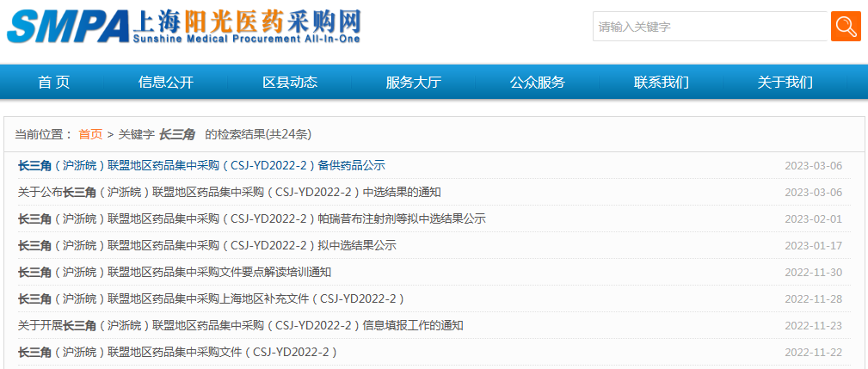Focus the keyword search input field

(x=709, y=27)
